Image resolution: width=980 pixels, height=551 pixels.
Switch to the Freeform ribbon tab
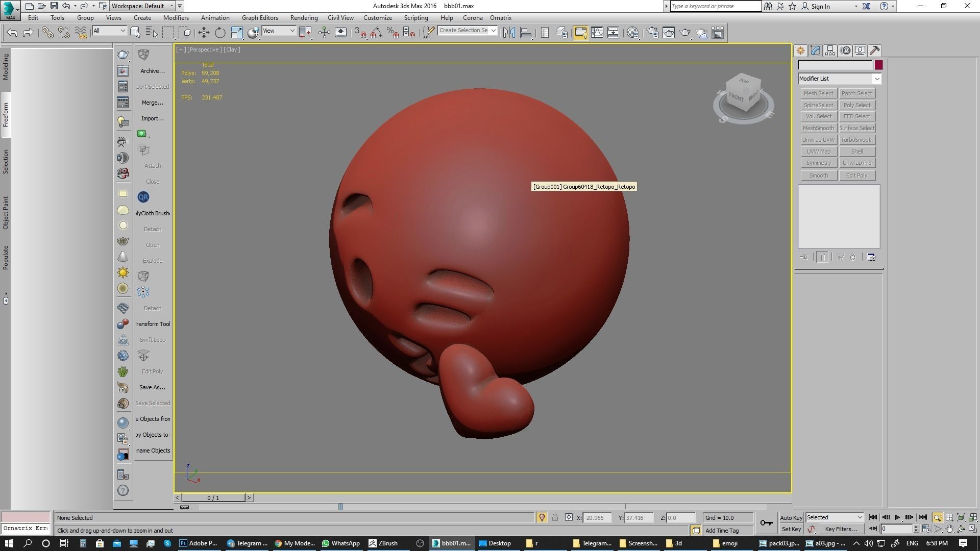[x=6, y=115]
